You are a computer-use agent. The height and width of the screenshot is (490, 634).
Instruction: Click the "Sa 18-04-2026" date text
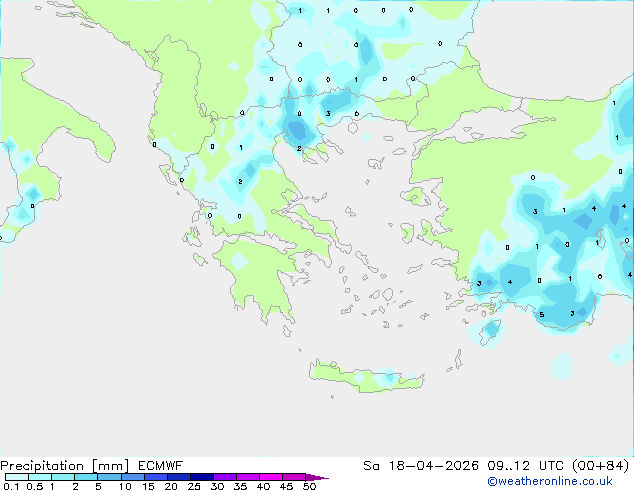tap(421, 466)
